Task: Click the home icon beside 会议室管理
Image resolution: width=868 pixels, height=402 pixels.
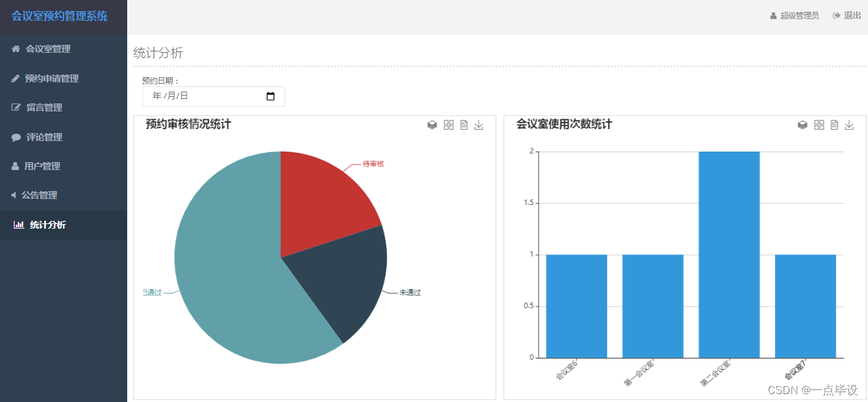Action: (x=16, y=49)
